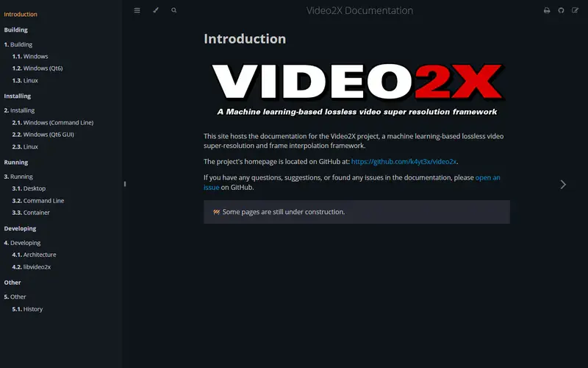The width and height of the screenshot is (588, 368).
Task: Open section 2.3. Linux
Action: [x=25, y=146]
